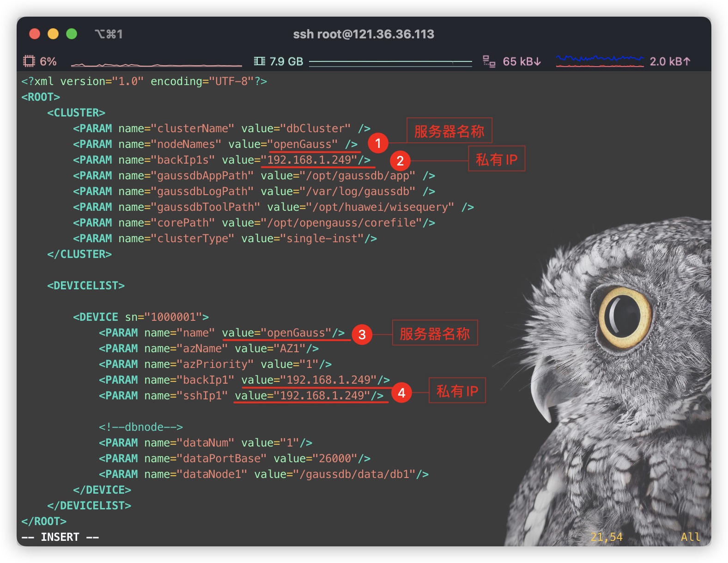728x563 pixels.
Task: Click the opening <ROOT> tag
Action: tap(41, 97)
